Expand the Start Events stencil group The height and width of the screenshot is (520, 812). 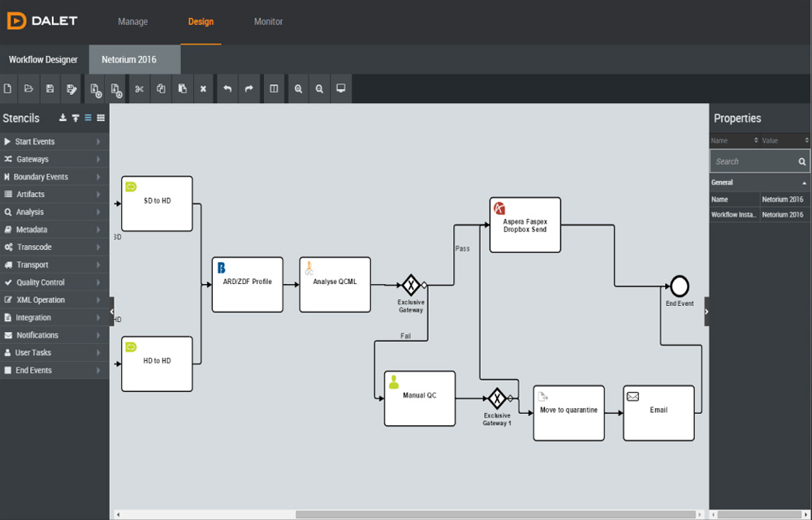[54, 141]
